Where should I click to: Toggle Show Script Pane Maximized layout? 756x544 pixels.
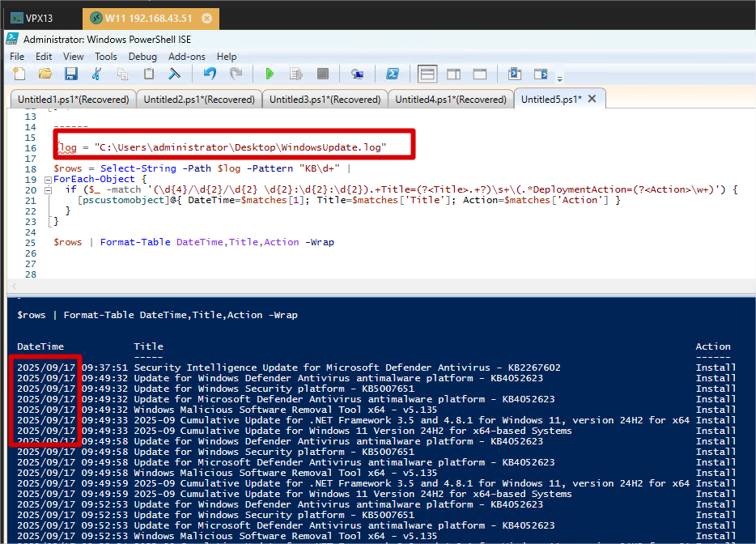coord(480,74)
